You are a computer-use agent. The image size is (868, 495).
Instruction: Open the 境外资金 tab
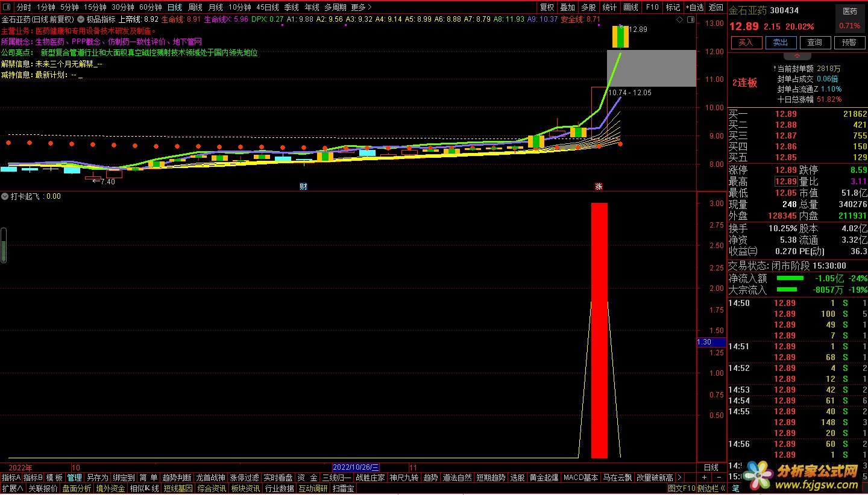[x=111, y=488]
